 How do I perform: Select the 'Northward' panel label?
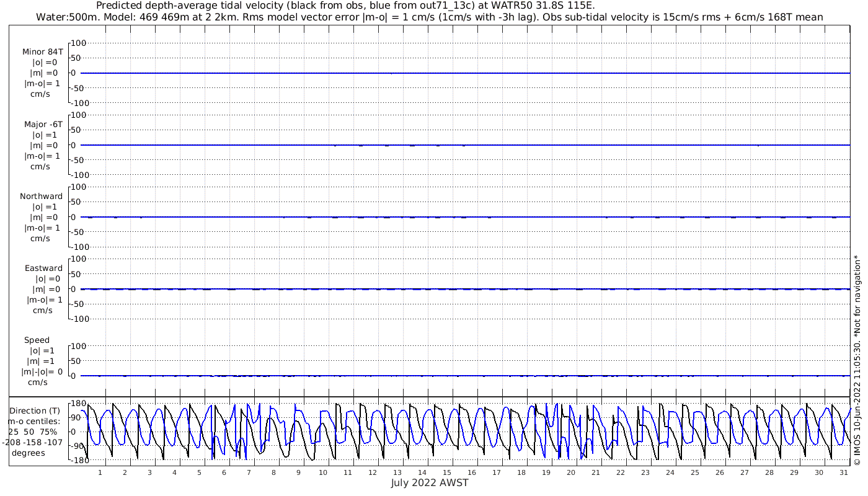(x=41, y=196)
